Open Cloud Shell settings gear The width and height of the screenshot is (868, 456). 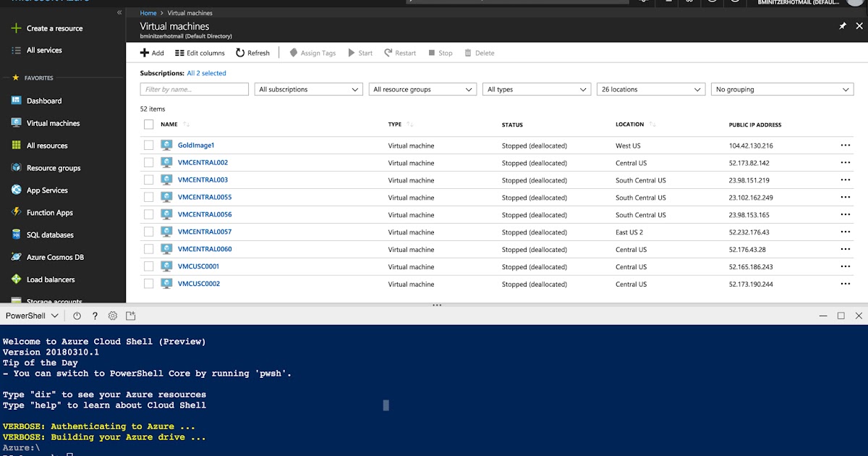[112, 315]
